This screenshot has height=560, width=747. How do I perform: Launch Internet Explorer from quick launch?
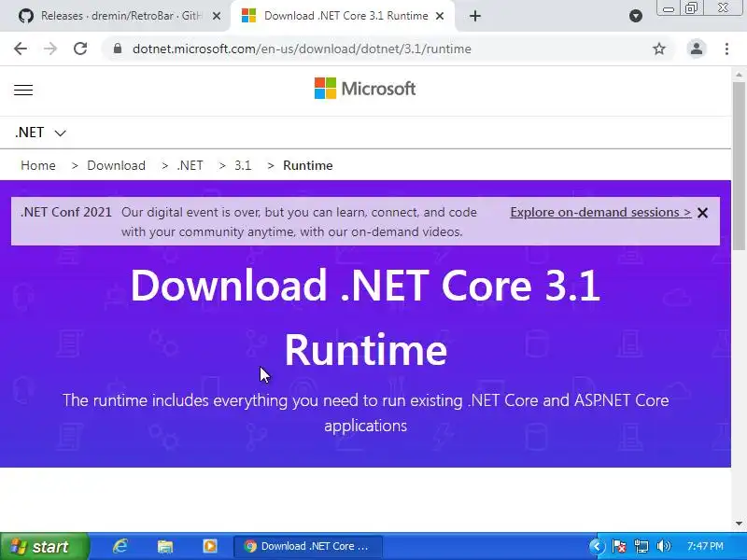point(120,546)
